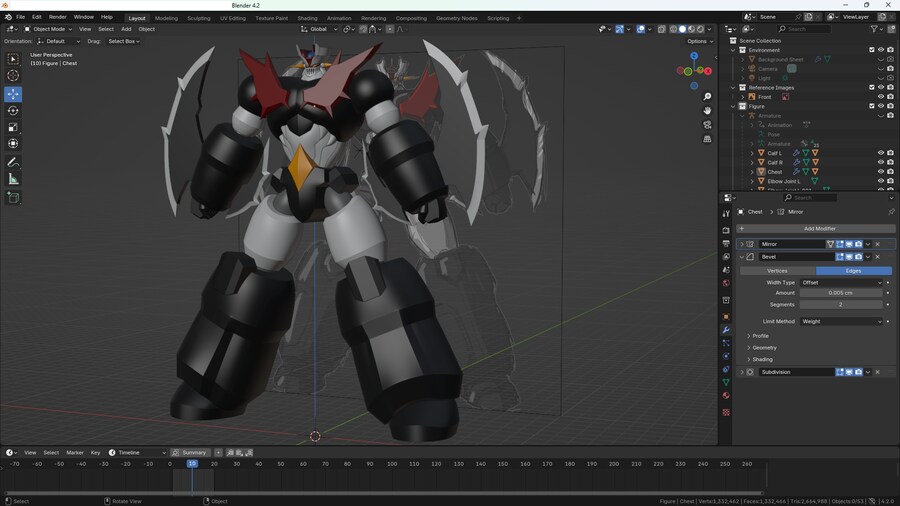Toggle Environment collection exclude checkbox
The width and height of the screenshot is (900, 506).
(x=872, y=50)
